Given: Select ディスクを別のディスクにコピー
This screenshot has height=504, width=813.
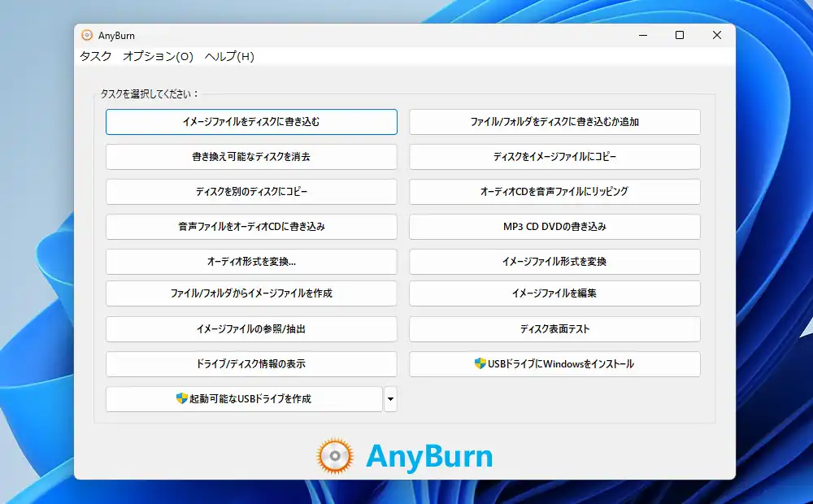Looking at the screenshot, I should (x=251, y=192).
